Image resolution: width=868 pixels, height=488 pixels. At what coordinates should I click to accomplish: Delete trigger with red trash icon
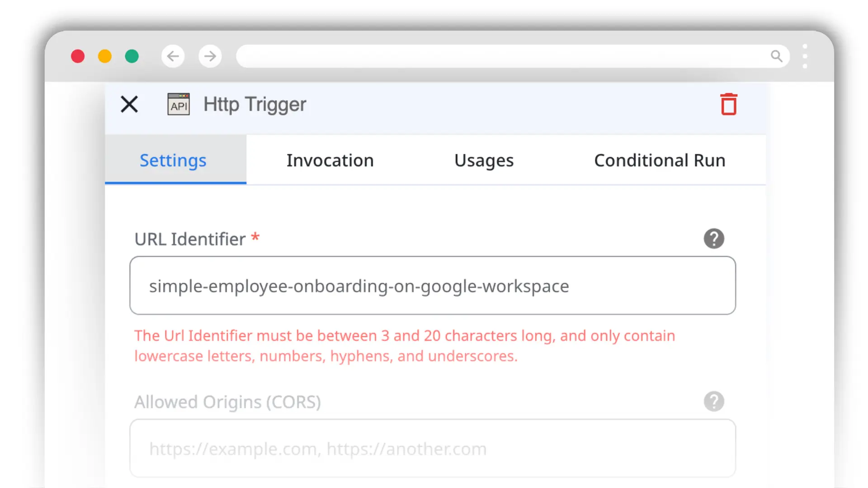728,104
